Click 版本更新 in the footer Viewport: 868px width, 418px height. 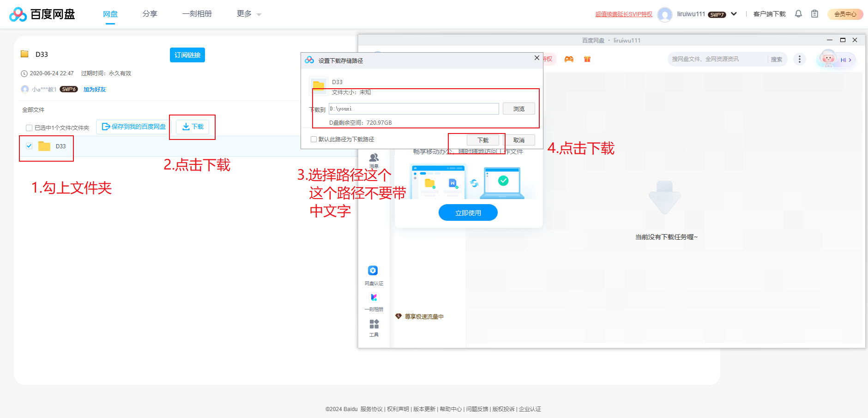(x=424, y=409)
